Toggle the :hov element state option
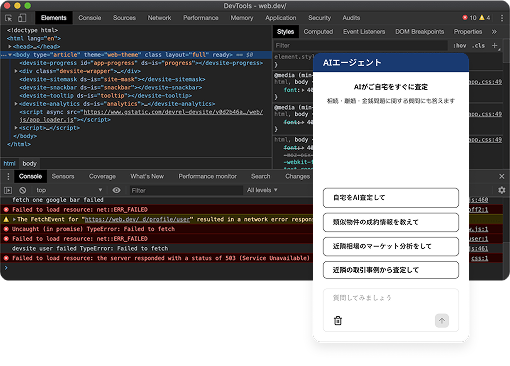510x366 pixels. [460, 45]
